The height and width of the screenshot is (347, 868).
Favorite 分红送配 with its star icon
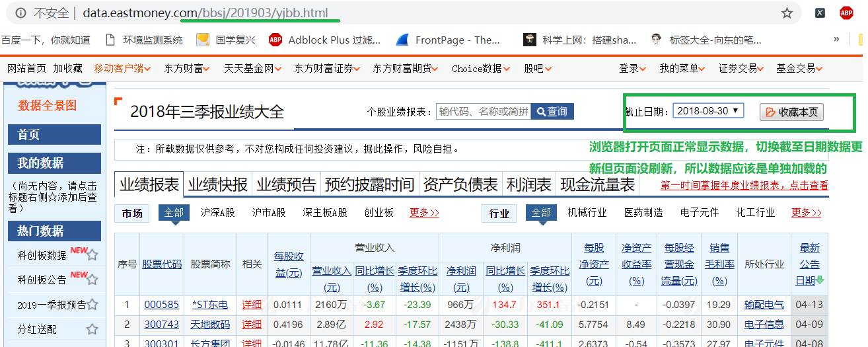pyautogui.click(x=92, y=328)
